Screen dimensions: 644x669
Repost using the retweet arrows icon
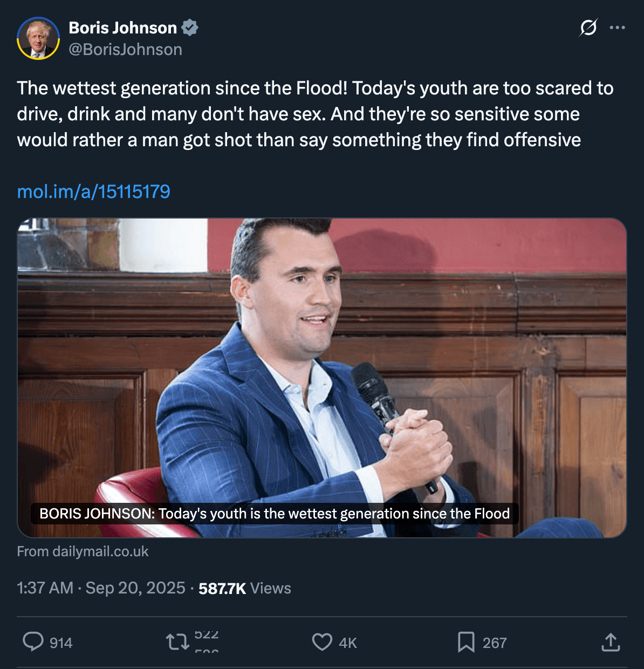(x=177, y=642)
